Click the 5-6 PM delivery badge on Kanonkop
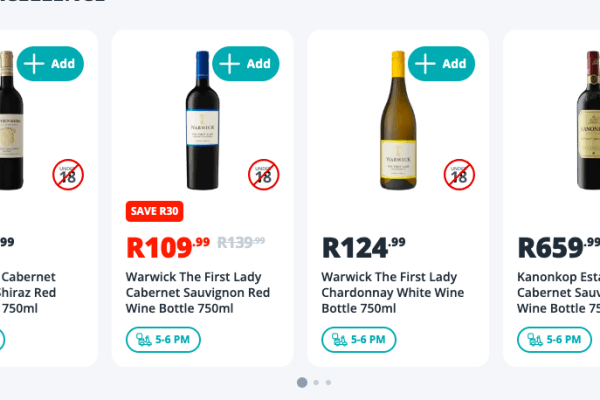Screen dimensions: 600x400 coord(554,340)
